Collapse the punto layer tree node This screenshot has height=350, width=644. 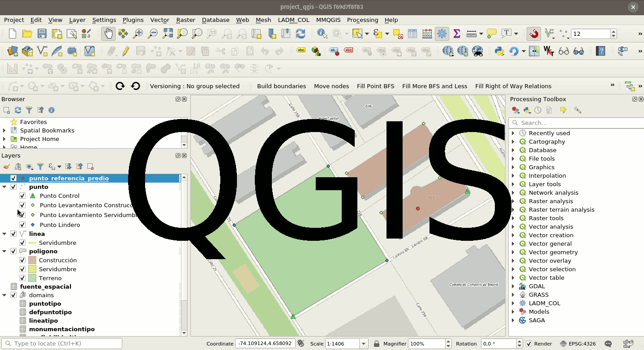click(x=4, y=187)
